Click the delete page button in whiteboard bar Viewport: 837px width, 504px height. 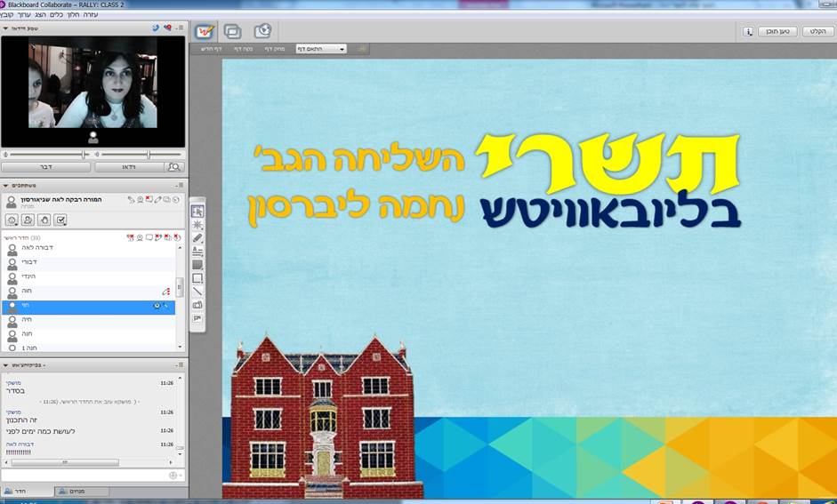pos(275,49)
